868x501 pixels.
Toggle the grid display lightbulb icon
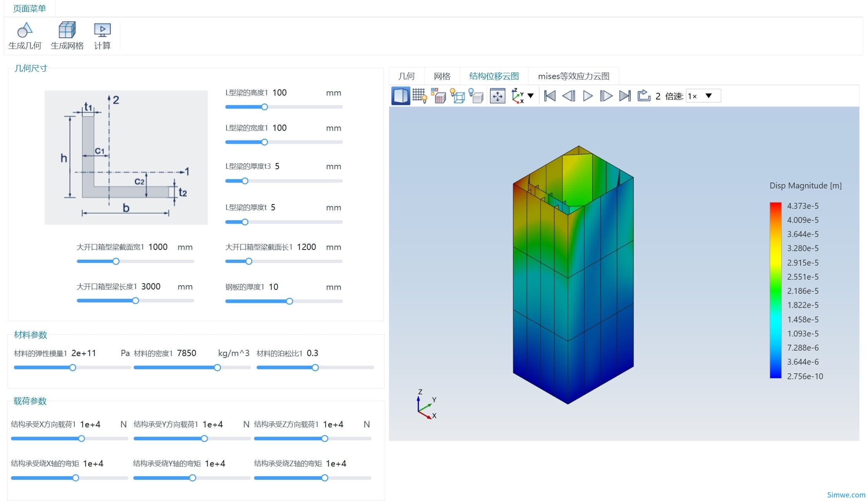420,96
